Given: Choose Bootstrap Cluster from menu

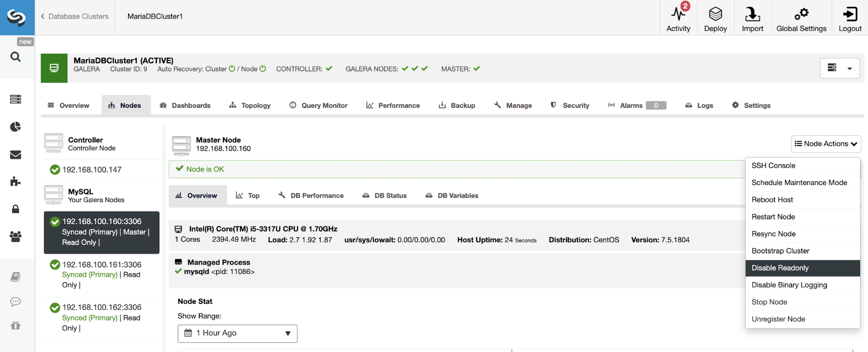Looking at the screenshot, I should coord(802,251).
